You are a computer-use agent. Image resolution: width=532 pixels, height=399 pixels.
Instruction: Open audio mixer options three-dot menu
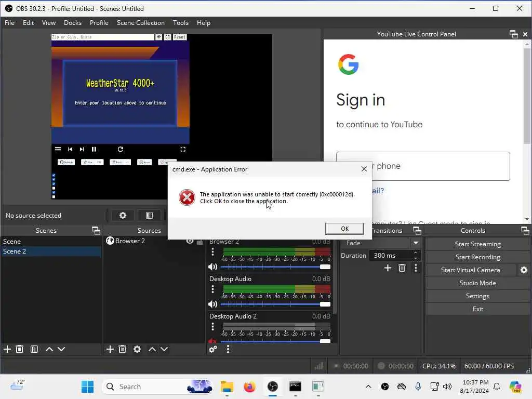click(228, 349)
